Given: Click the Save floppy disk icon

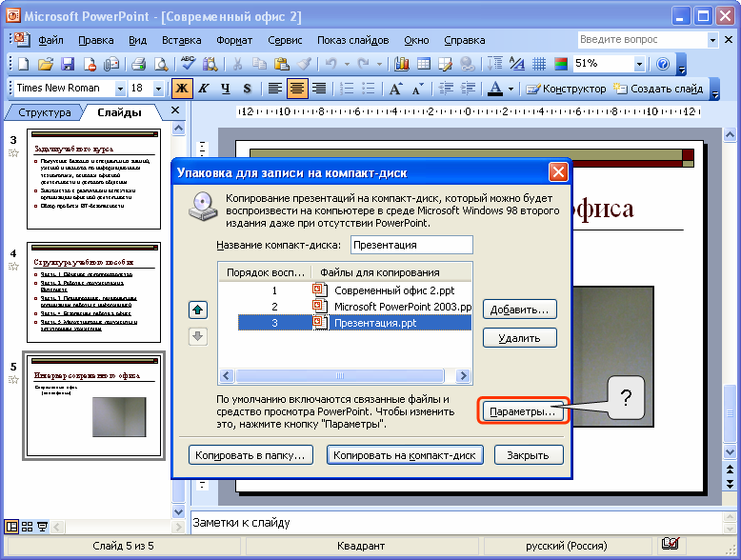Looking at the screenshot, I should pyautogui.click(x=68, y=64).
